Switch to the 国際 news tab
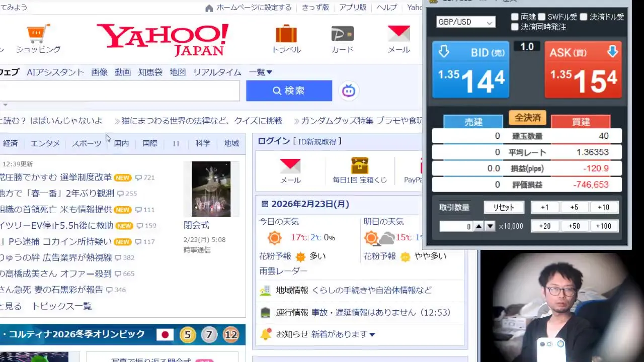This screenshot has width=644, height=362. click(150, 143)
